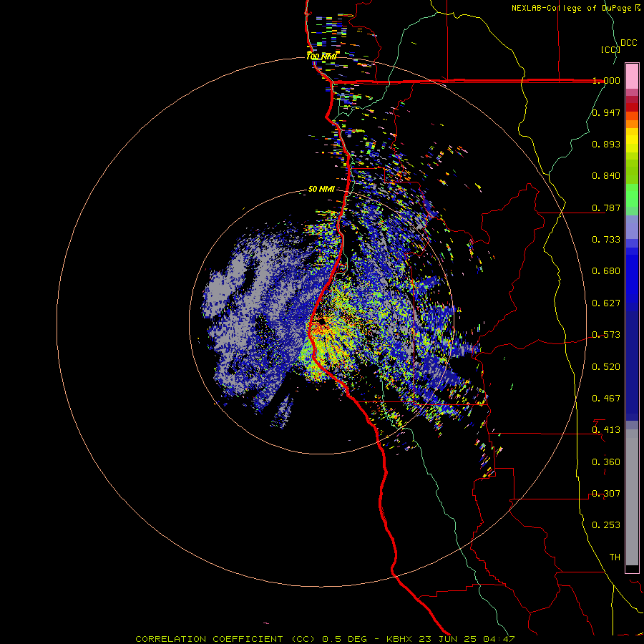Click the DCC label above the color scale
This screenshot has width=644, height=644.
click(x=629, y=43)
